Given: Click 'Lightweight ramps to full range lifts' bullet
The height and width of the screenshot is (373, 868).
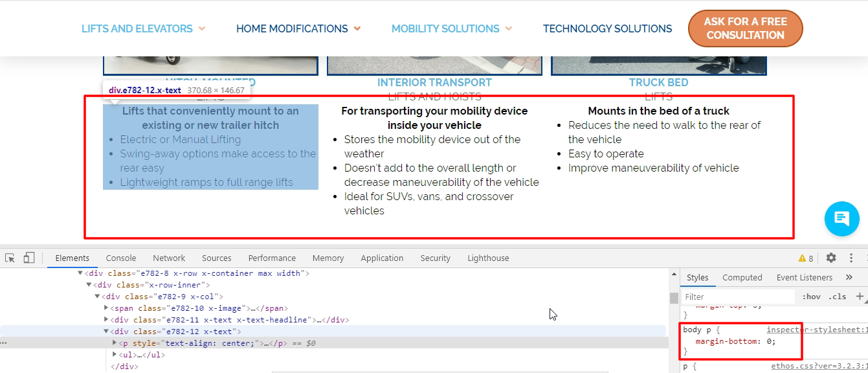Looking at the screenshot, I should [x=206, y=182].
